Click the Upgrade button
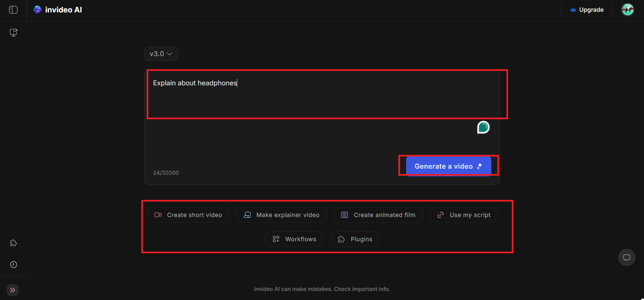Image resolution: width=644 pixels, height=300 pixels. (x=587, y=10)
